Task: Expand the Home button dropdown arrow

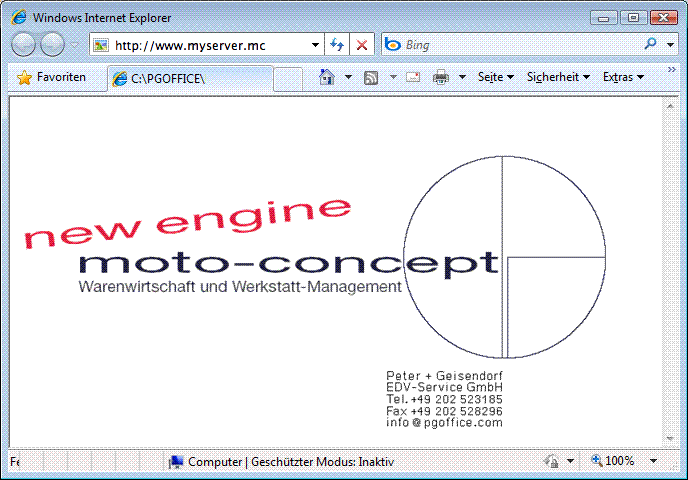Action: tap(348, 77)
